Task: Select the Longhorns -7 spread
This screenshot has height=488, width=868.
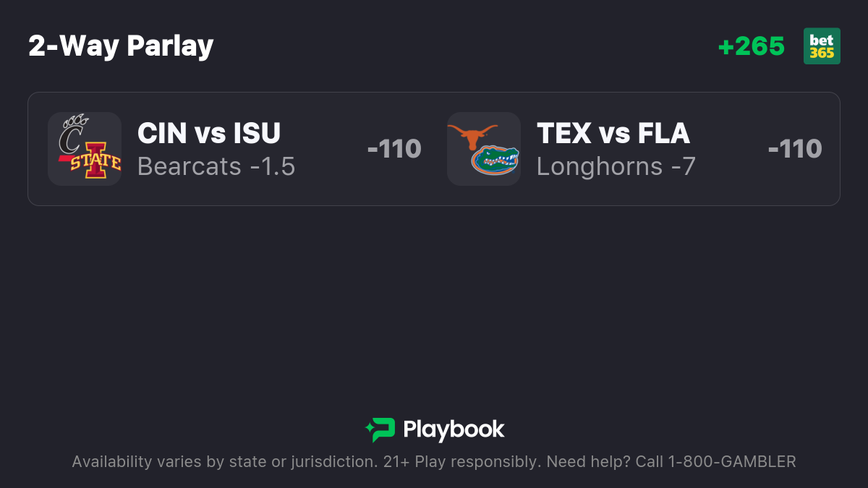Action: click(616, 166)
